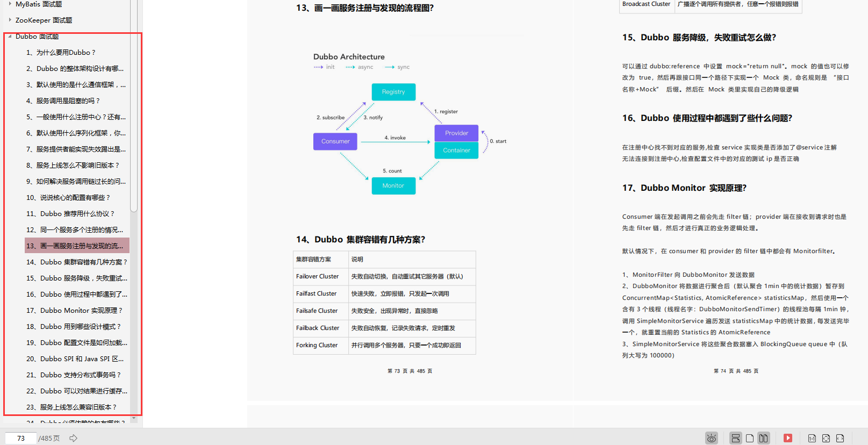Open bookmark 2、Dubbo 的整体架构设计
Viewport: 868px width, 445px height.
(x=75, y=68)
